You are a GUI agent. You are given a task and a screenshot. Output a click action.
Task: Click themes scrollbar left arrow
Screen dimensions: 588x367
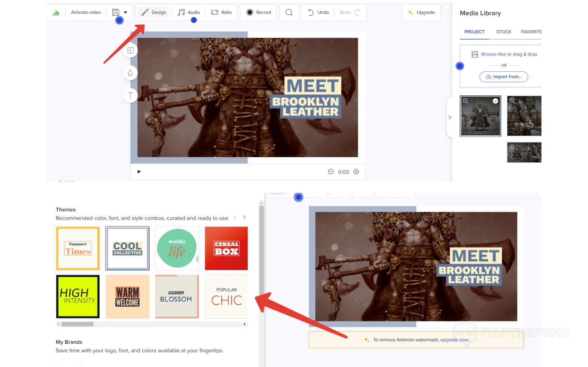click(x=58, y=324)
